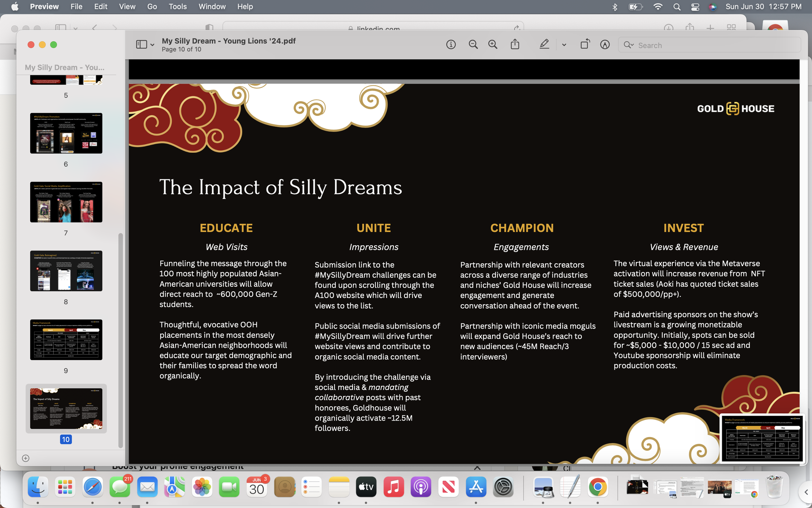The width and height of the screenshot is (812, 508).
Task: Open the Tools menu
Action: pyautogui.click(x=178, y=7)
